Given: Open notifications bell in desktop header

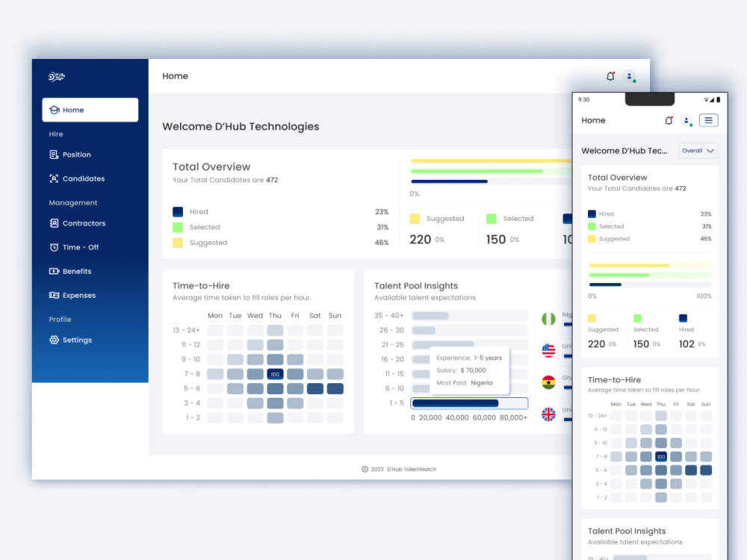Looking at the screenshot, I should tap(610, 76).
